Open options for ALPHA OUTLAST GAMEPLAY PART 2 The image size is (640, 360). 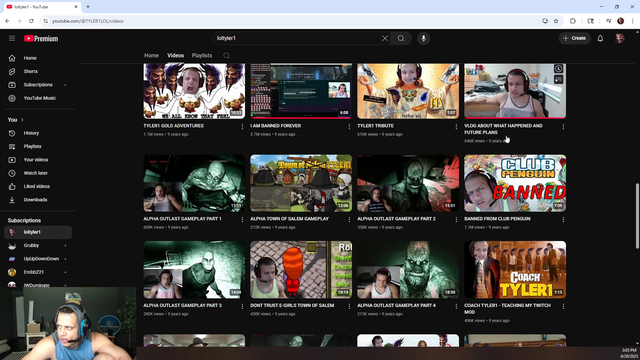tap(456, 220)
